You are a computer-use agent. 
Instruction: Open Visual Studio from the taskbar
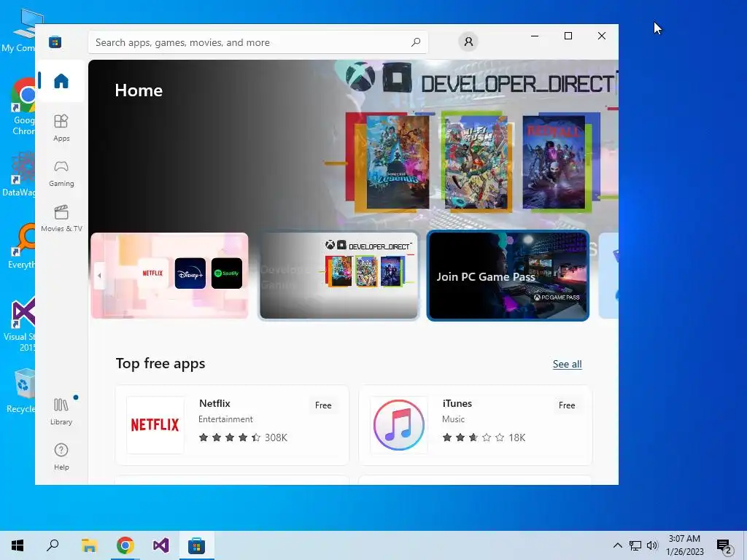click(161, 545)
